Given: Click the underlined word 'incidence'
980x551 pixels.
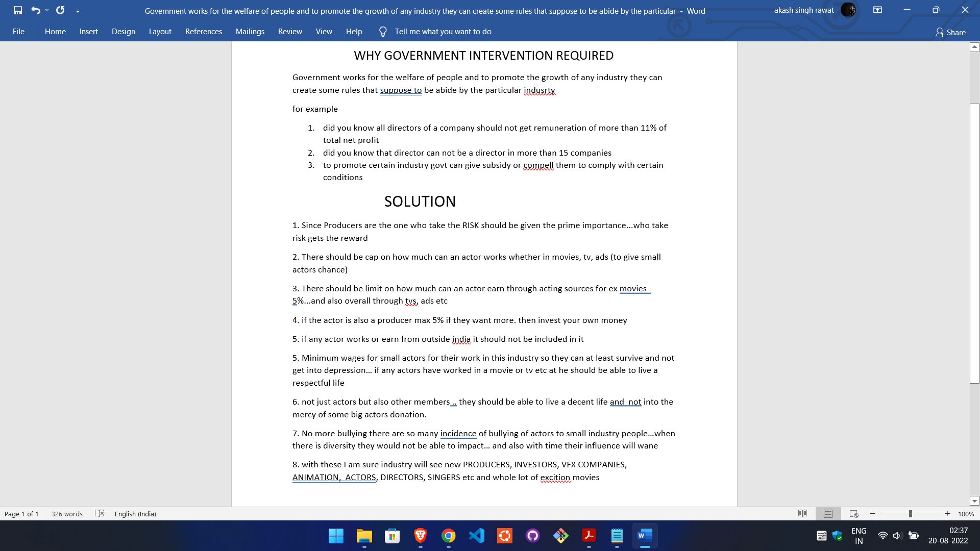Looking at the screenshot, I should [x=458, y=434].
